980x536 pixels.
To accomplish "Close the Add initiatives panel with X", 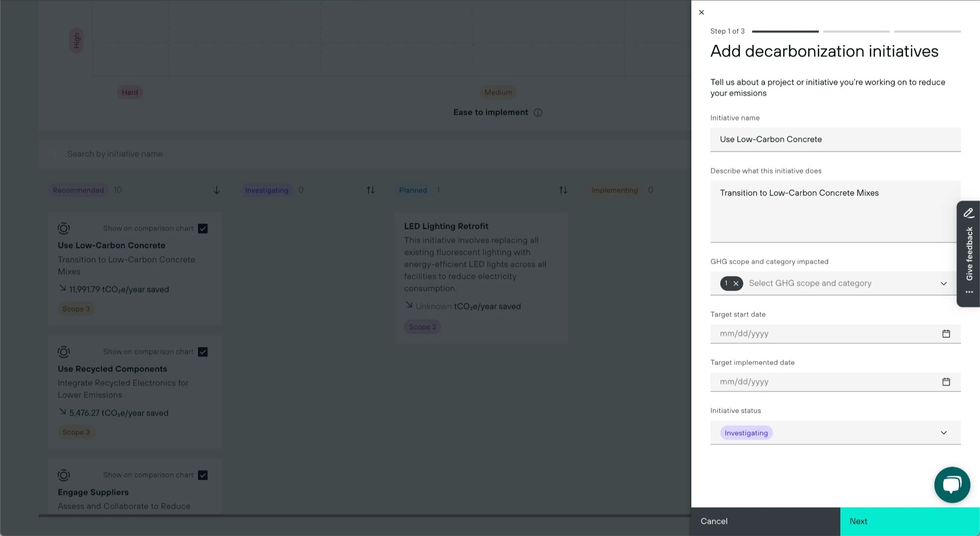I will [701, 12].
